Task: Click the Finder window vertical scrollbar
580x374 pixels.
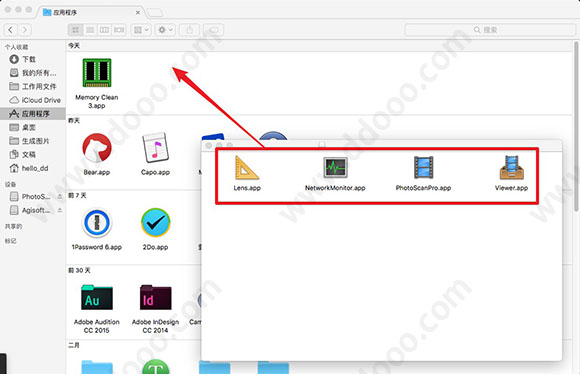Action: [x=577, y=126]
